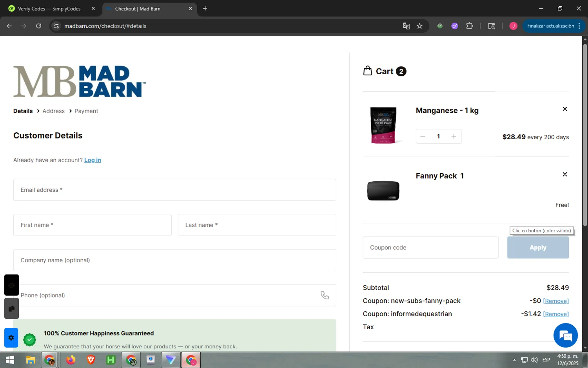Open File Explorer from the taskbar

click(x=31, y=360)
